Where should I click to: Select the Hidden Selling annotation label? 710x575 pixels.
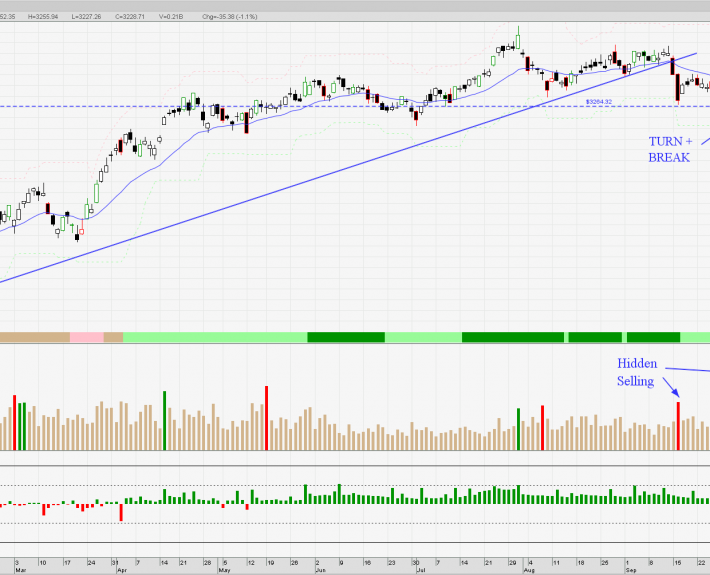pos(636,372)
